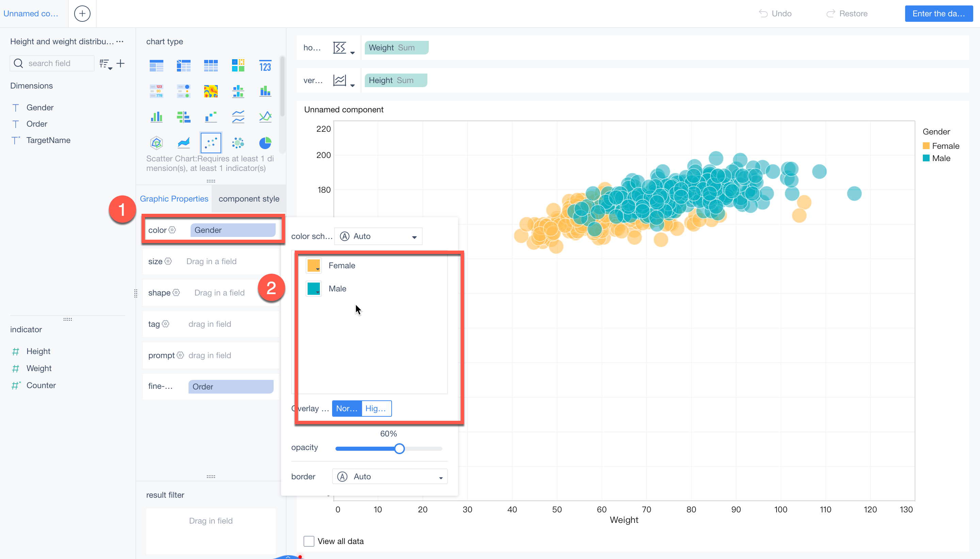The height and width of the screenshot is (559, 980).
Task: Open the Male color swatch picker
Action: tap(313, 288)
